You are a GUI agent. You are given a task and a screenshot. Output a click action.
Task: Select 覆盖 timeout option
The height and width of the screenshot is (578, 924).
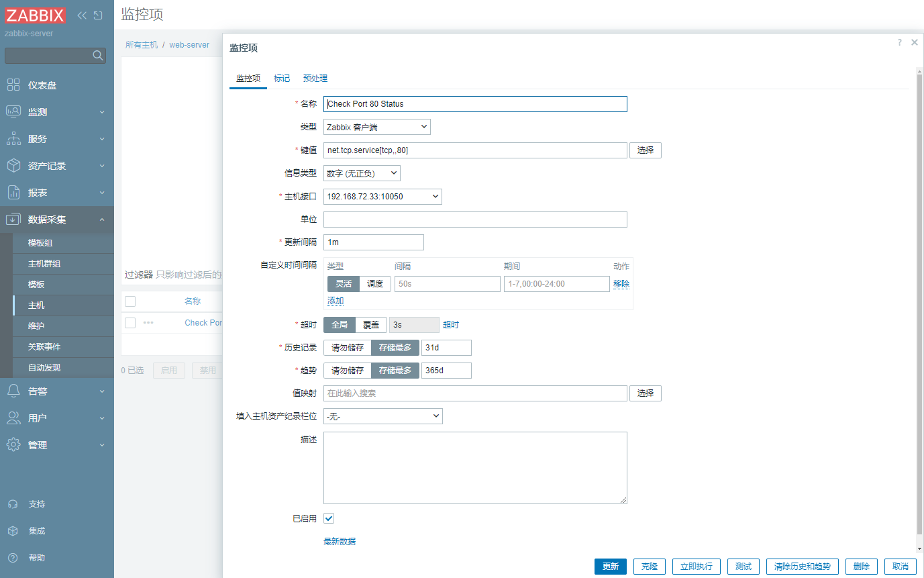(371, 325)
